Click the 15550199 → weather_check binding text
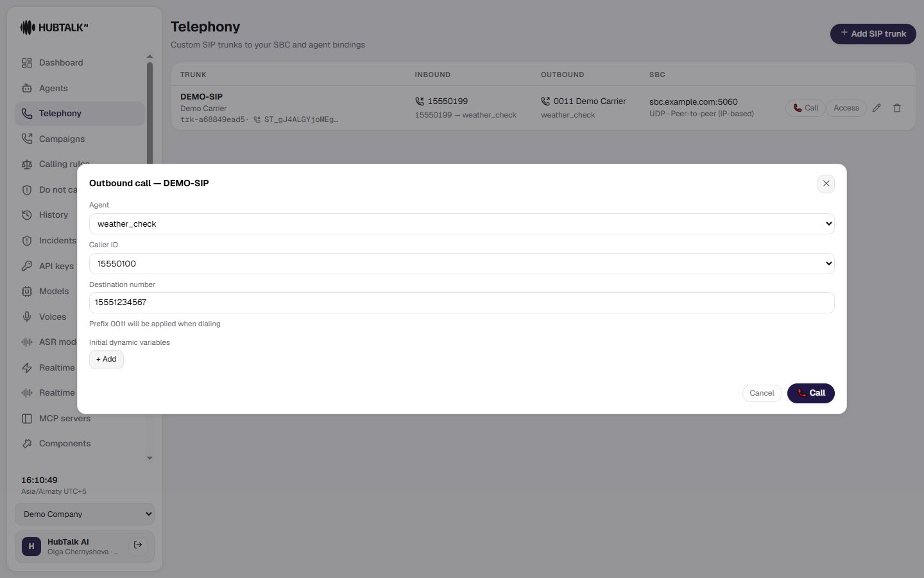 pos(466,115)
